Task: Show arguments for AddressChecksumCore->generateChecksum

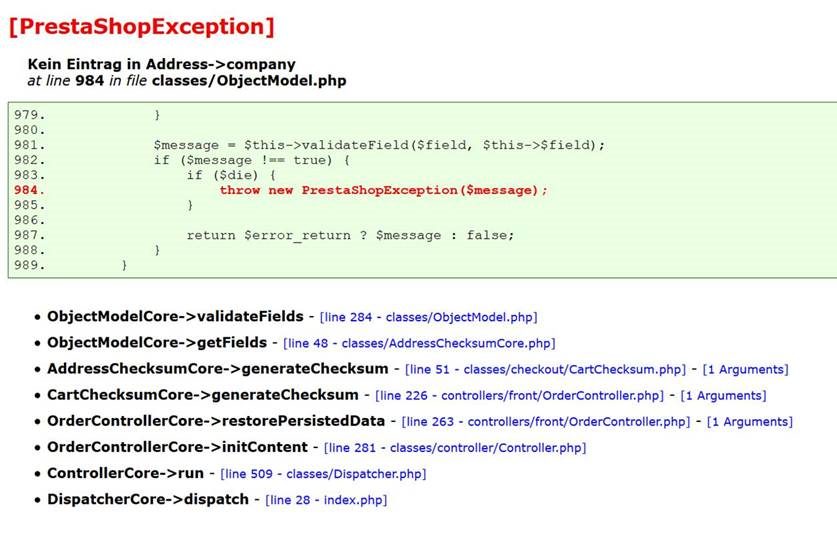Action: [745, 369]
